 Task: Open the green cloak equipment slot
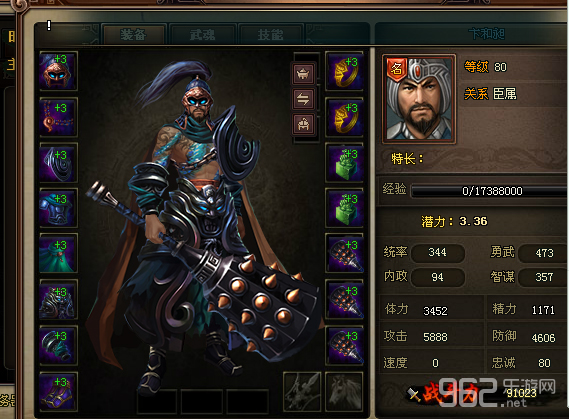pos(58,253)
